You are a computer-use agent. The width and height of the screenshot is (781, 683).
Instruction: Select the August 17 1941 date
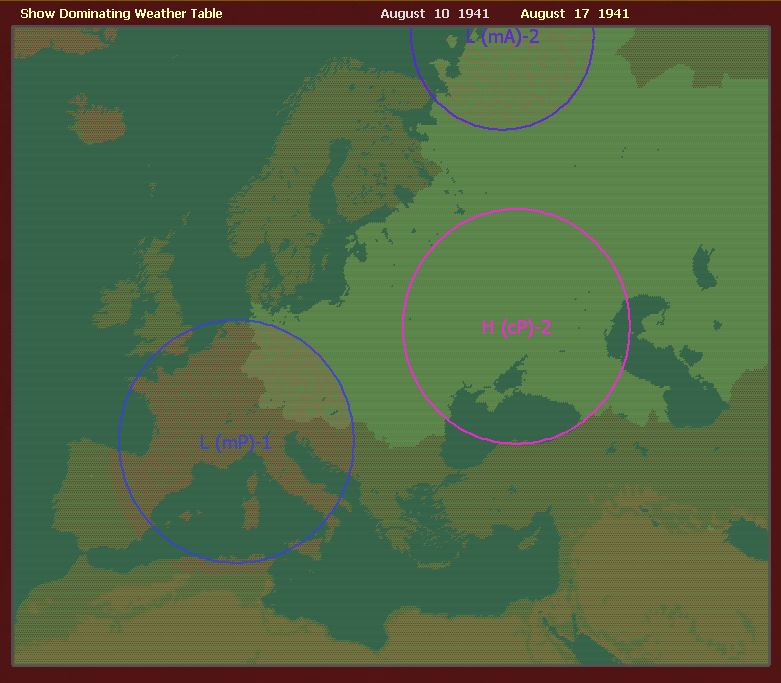click(x=574, y=13)
